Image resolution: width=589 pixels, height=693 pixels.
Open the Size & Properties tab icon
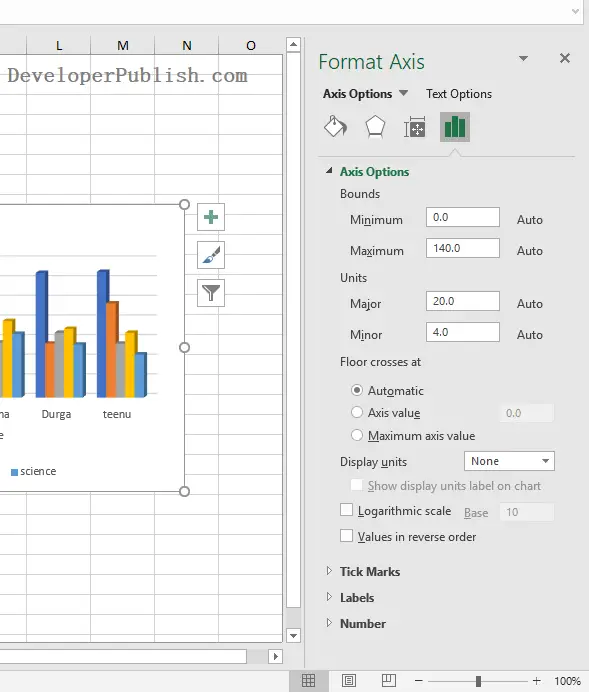coord(414,127)
